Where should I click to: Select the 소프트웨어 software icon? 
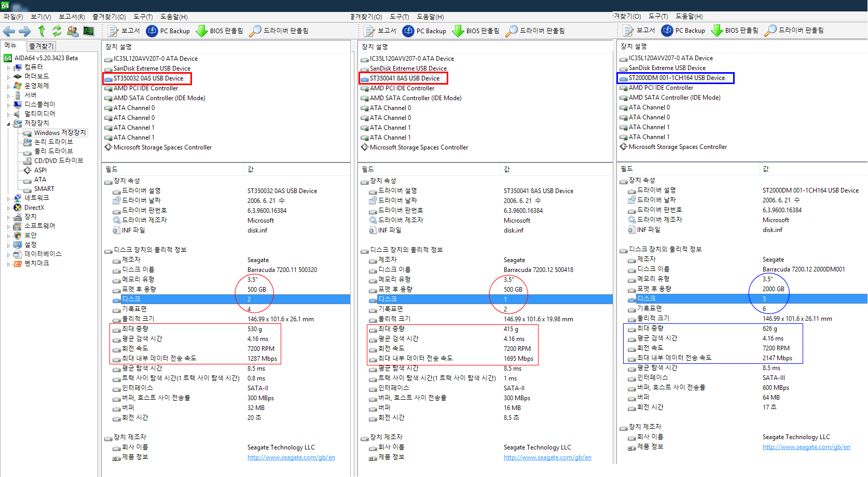pyautogui.click(x=18, y=226)
